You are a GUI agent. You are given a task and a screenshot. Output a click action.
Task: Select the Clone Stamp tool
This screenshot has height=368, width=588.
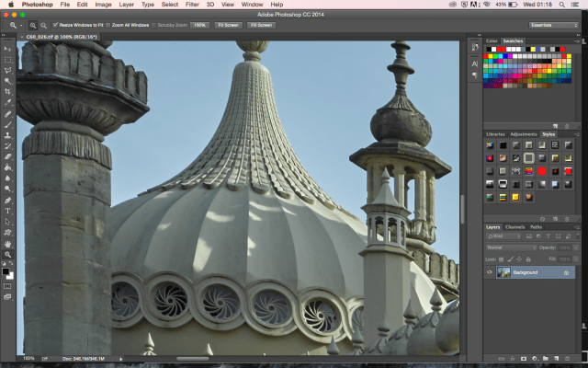pos(7,135)
